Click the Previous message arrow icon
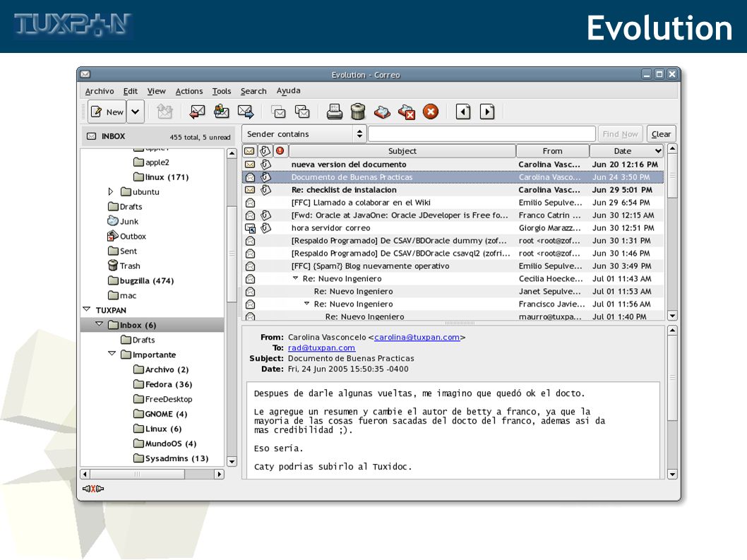 (463, 112)
